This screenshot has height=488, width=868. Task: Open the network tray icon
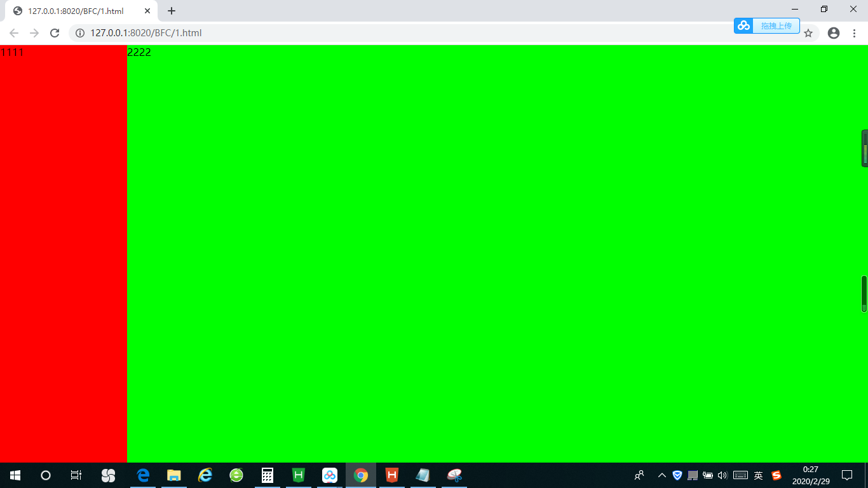click(693, 475)
